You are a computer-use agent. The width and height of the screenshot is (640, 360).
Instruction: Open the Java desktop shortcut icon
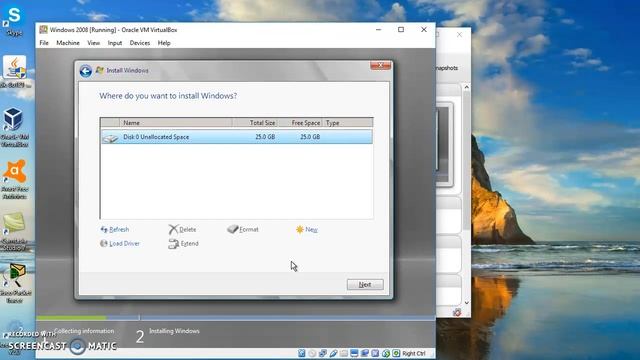click(x=15, y=67)
